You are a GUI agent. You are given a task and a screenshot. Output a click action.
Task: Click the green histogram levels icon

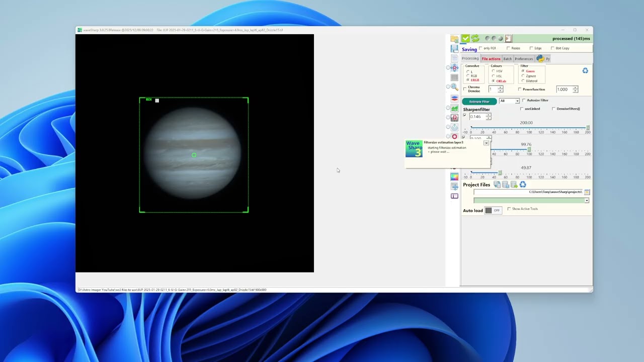(x=454, y=108)
